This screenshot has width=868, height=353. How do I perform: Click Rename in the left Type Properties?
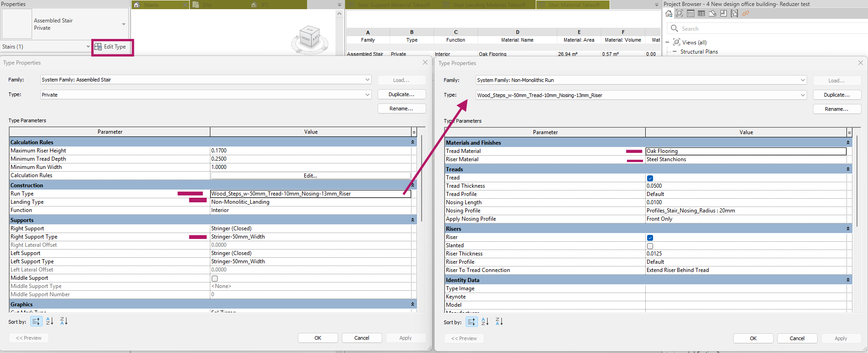[x=401, y=109]
